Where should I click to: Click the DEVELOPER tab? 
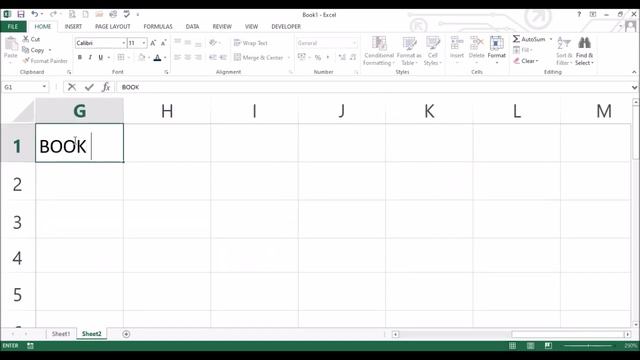pyautogui.click(x=286, y=27)
